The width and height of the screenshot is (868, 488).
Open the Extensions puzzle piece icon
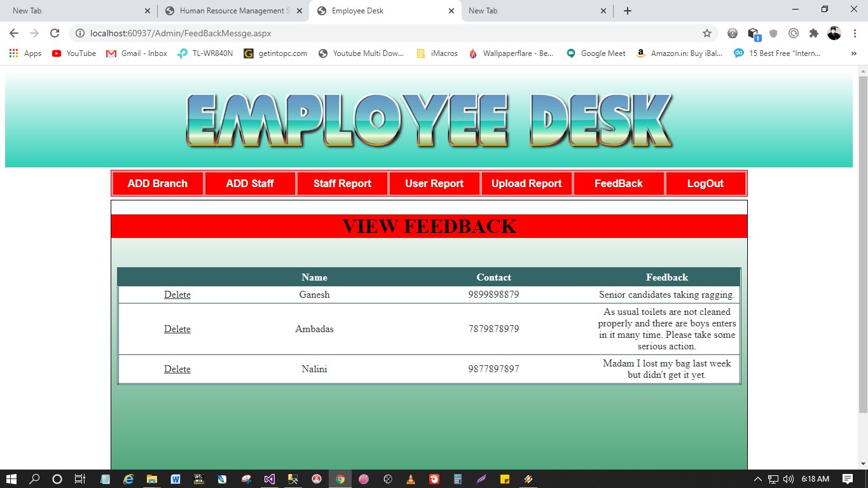[813, 33]
